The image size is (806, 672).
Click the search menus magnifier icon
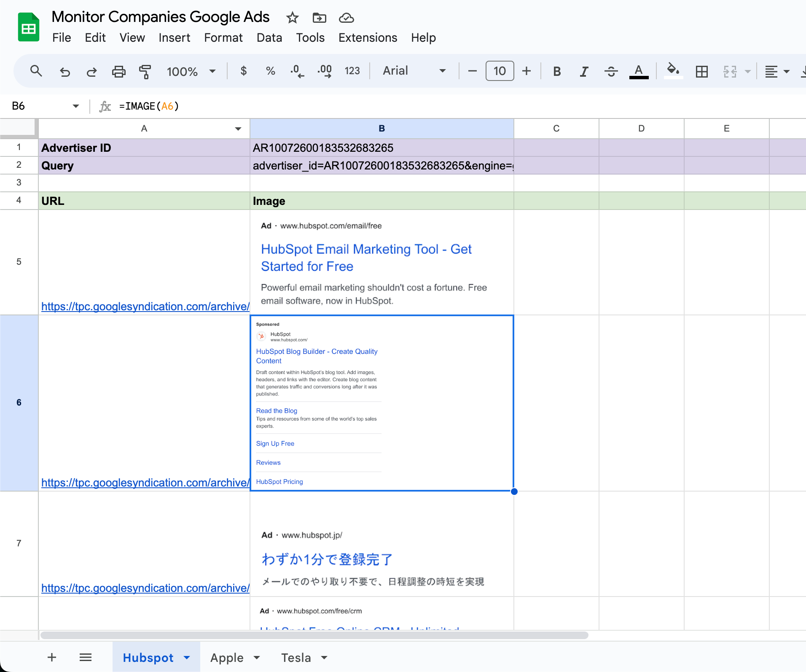[x=36, y=71]
